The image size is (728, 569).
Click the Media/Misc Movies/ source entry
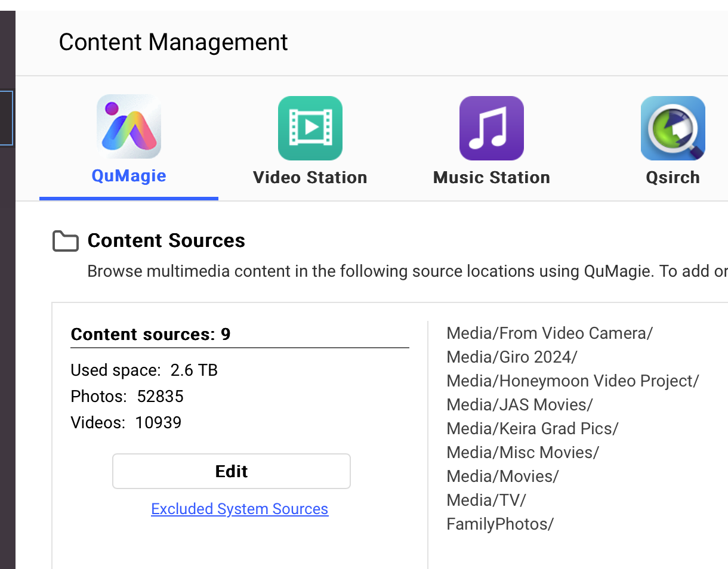click(522, 452)
